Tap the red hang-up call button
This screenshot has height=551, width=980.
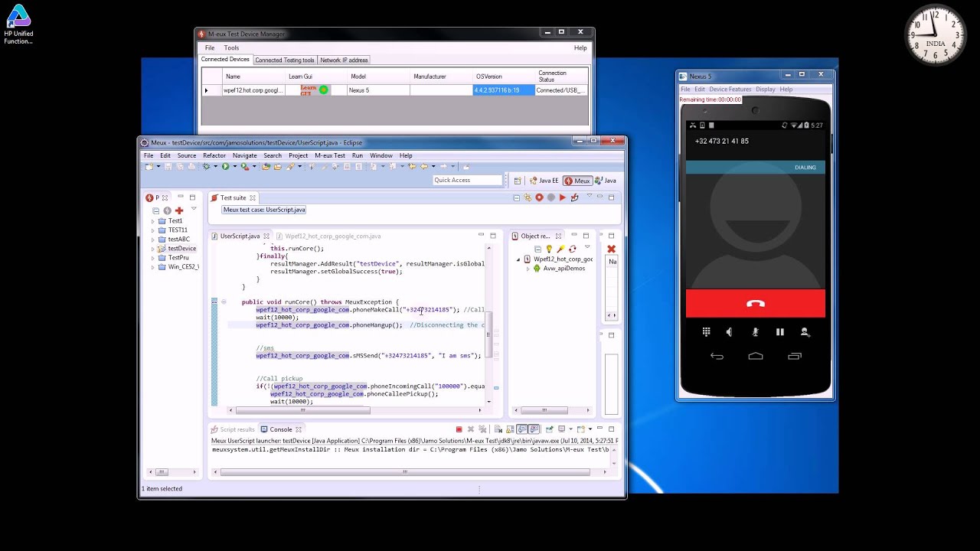755,303
